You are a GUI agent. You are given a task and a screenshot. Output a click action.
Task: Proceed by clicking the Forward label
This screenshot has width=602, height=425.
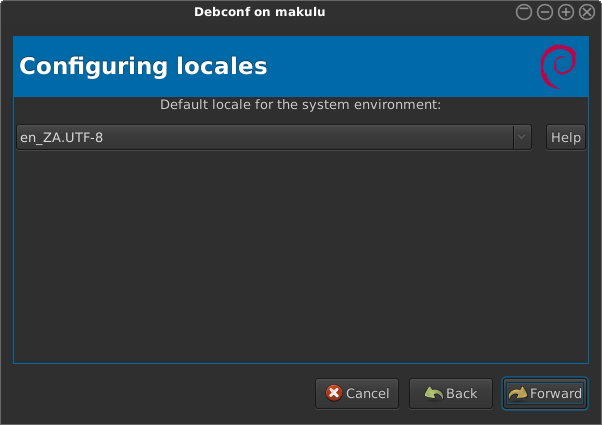coord(556,393)
